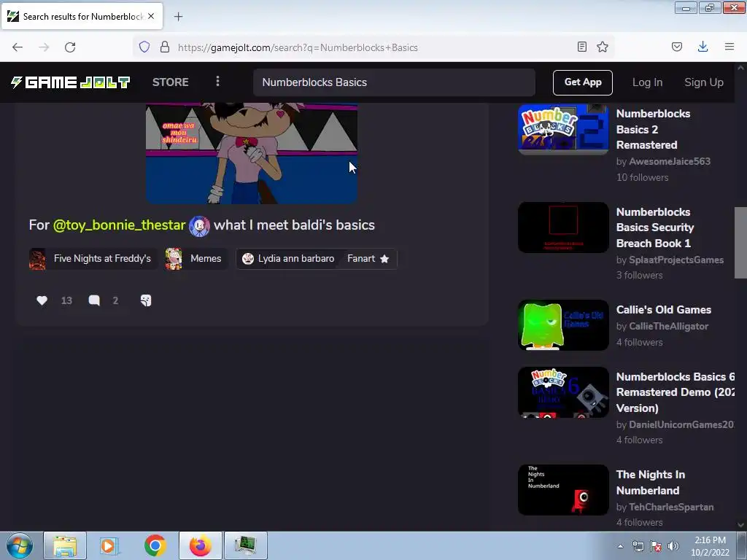Open the Windows Start menu
Viewport: 747px width, 560px height.
[x=20, y=545]
